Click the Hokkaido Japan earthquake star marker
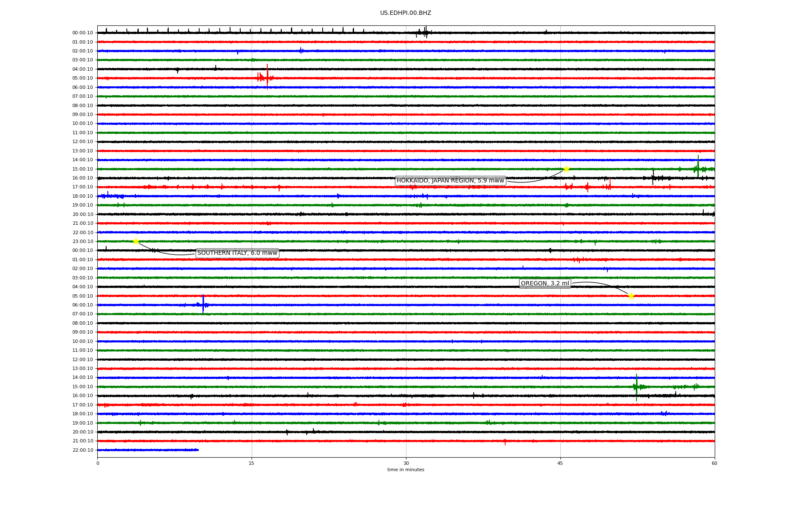Image resolution: width=812 pixels, height=508 pixels. click(566, 169)
